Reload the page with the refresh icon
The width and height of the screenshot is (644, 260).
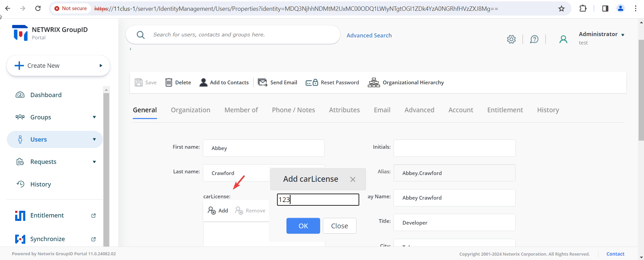click(38, 8)
